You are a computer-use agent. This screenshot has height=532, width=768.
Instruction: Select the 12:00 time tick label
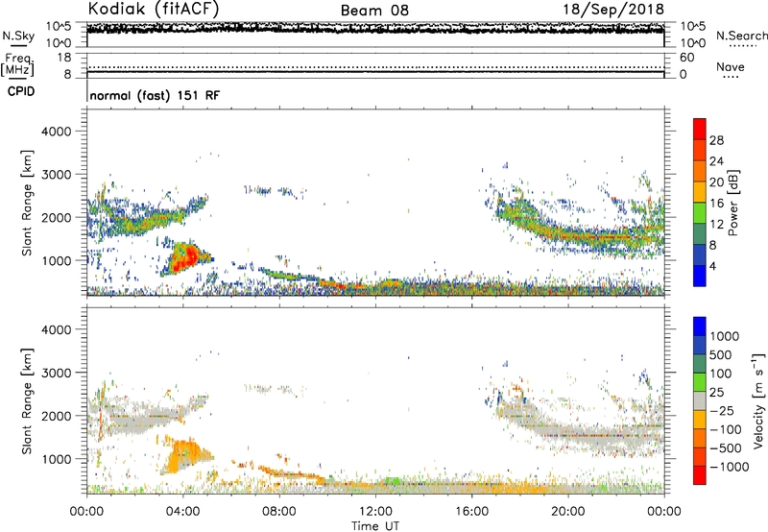pos(375,512)
